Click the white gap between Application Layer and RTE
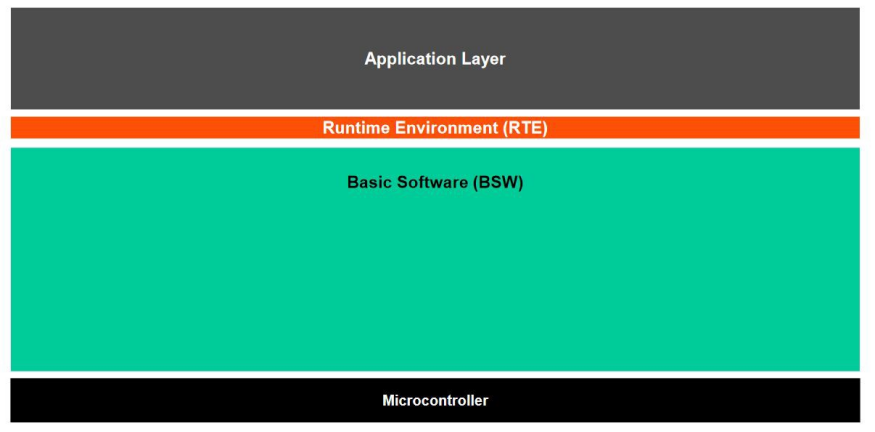Viewport: 875px width, 432px height. pyautogui.click(x=435, y=113)
